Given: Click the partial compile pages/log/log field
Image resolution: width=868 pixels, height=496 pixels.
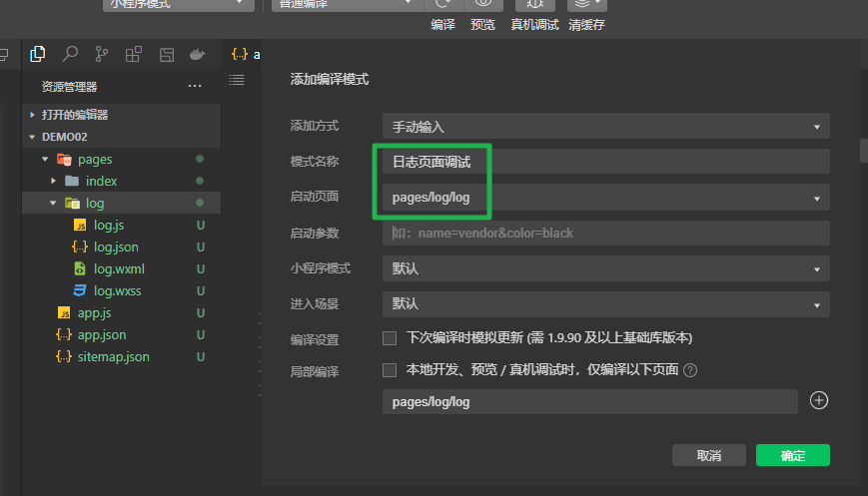Looking at the screenshot, I should [589, 401].
